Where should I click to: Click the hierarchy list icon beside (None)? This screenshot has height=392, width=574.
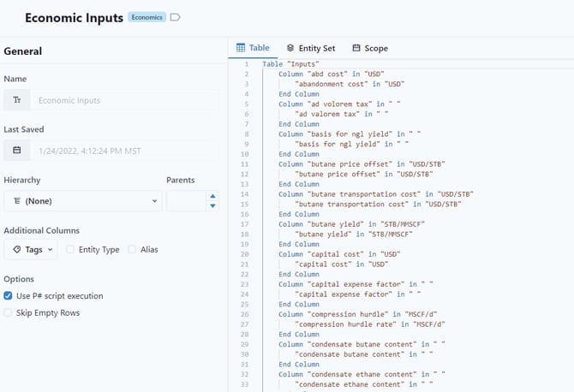pos(17,201)
